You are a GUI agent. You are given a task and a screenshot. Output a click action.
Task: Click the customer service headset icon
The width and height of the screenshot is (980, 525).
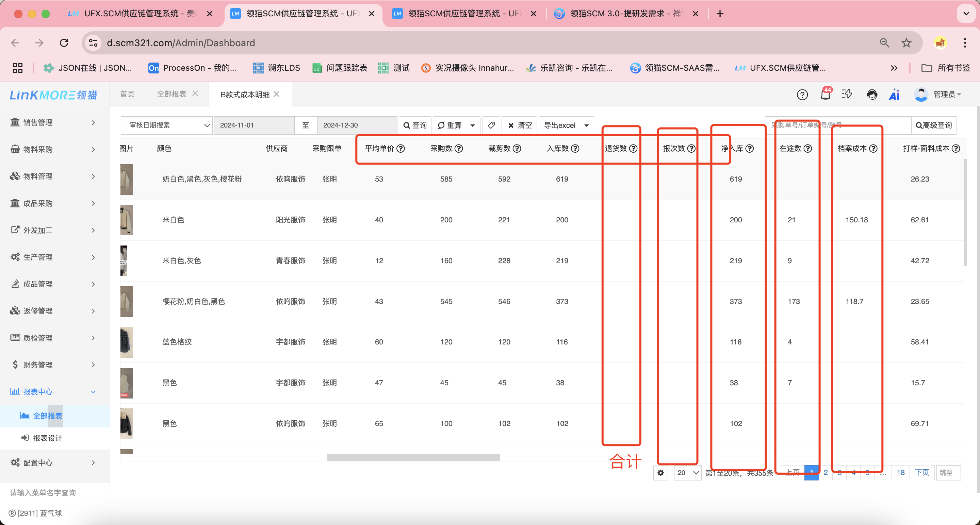[x=871, y=94]
